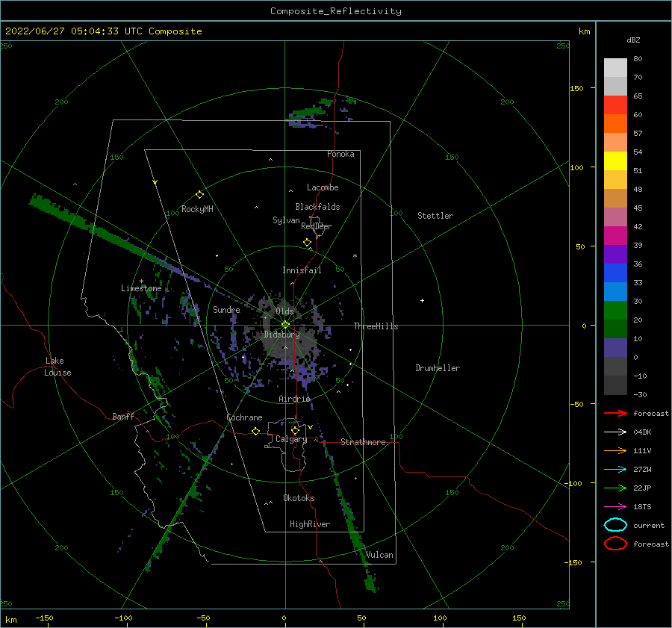Click the yellow diamond marker below RedDeer
Screen dimensions: 672x628
coord(308,243)
